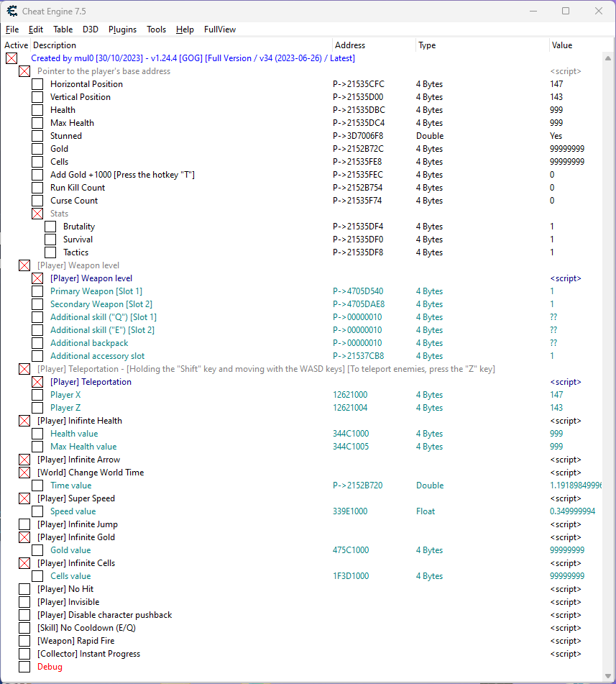Select Speed value 0.349999994
This screenshot has height=684, width=616.
coord(572,511)
